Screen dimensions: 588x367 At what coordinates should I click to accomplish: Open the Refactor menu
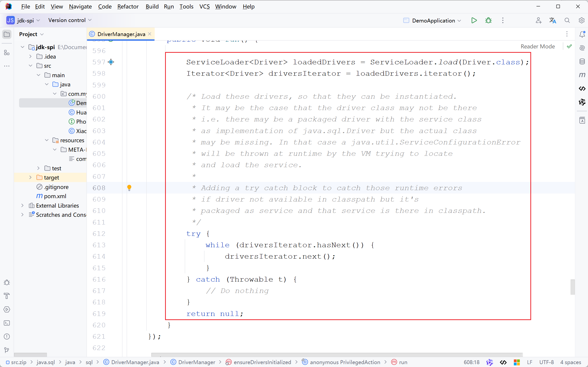pos(128,7)
